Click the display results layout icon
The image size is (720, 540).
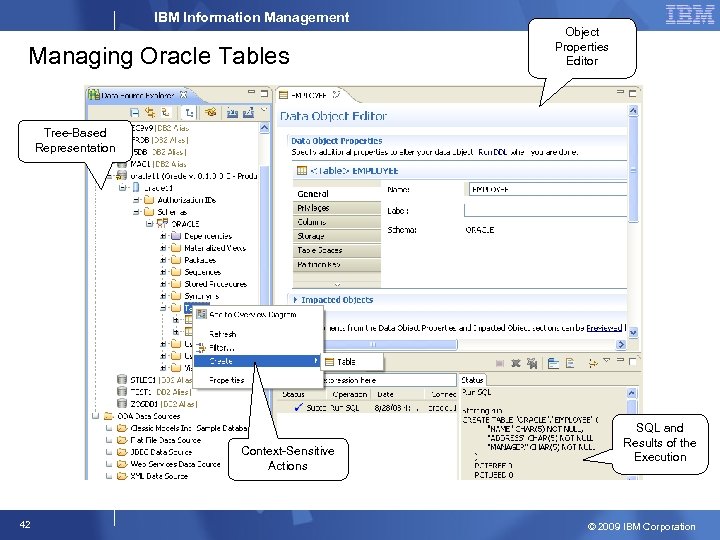tap(553, 363)
